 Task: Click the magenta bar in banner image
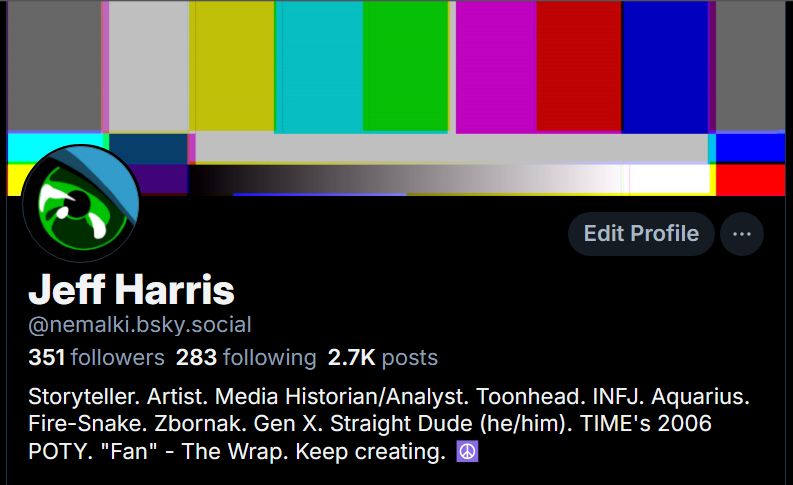click(x=496, y=66)
